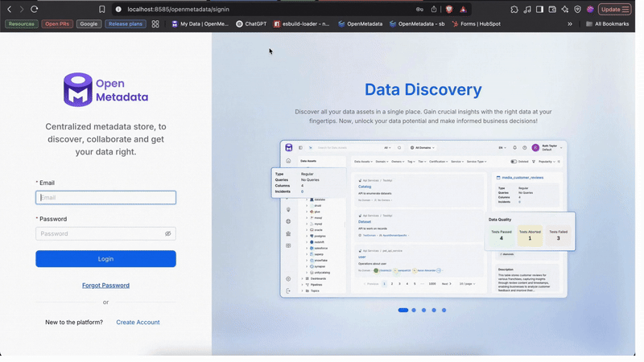
Task: Open the ChatGPT bookmark
Action: 251,24
